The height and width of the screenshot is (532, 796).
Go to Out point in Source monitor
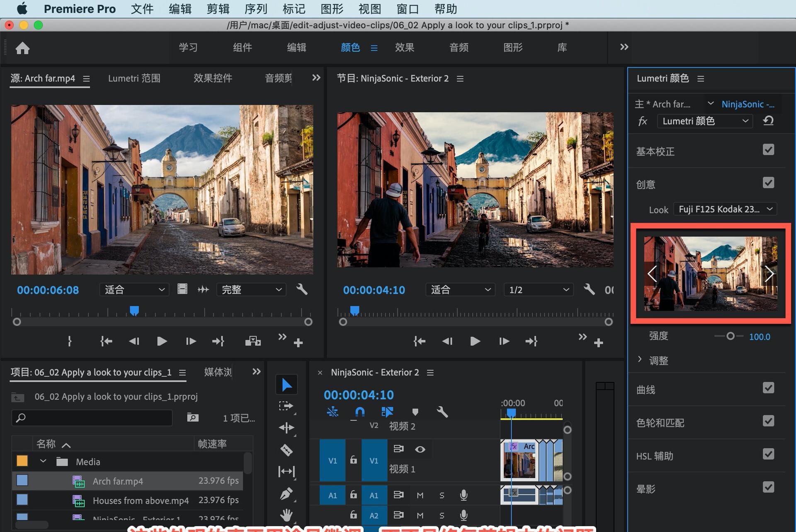pos(218,341)
